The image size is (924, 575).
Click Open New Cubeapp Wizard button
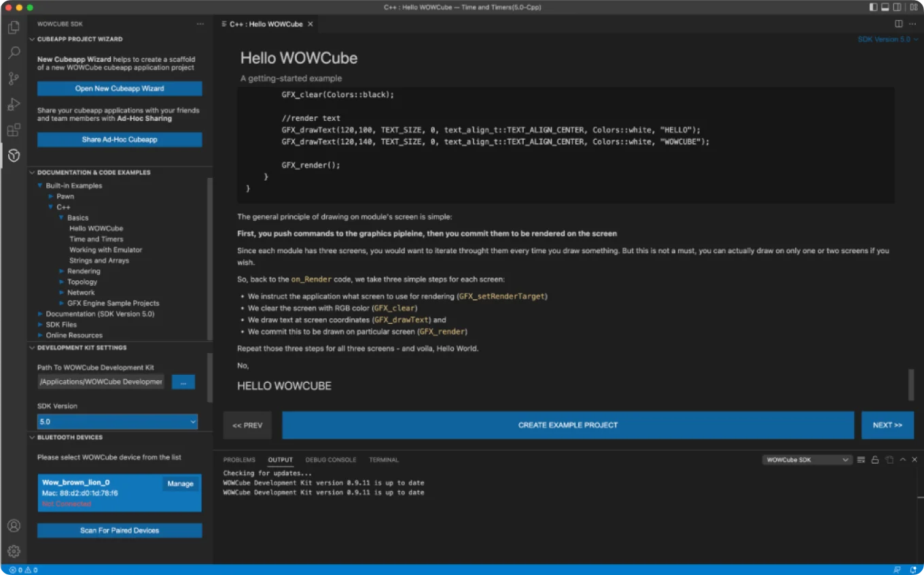(x=120, y=88)
